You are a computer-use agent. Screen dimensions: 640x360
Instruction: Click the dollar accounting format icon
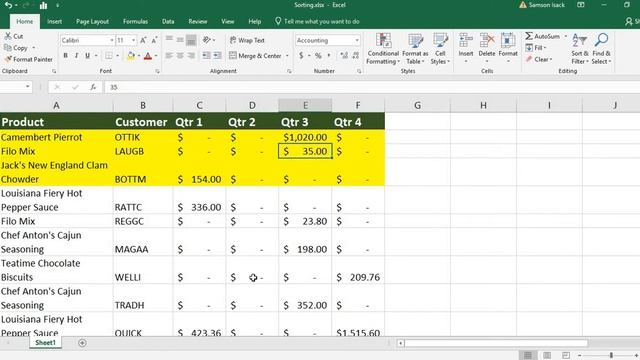301,56
